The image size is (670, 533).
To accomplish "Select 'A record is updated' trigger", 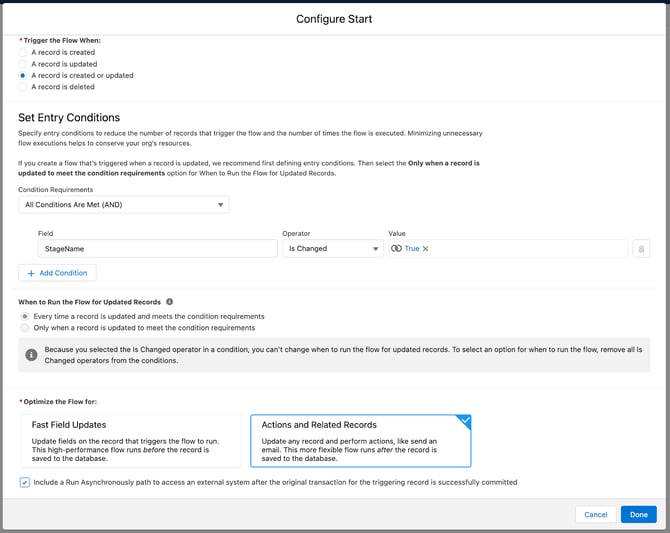I will pyautogui.click(x=24, y=64).
